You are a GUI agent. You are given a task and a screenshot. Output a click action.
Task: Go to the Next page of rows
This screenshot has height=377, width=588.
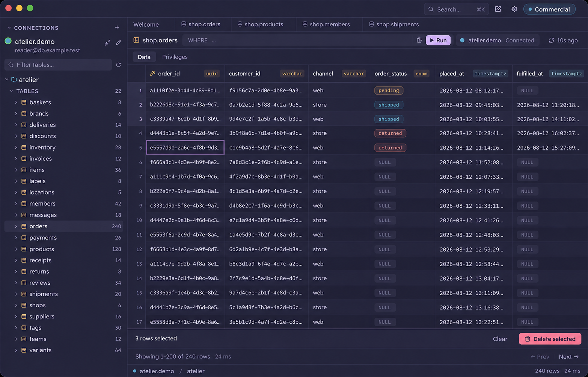coord(568,356)
